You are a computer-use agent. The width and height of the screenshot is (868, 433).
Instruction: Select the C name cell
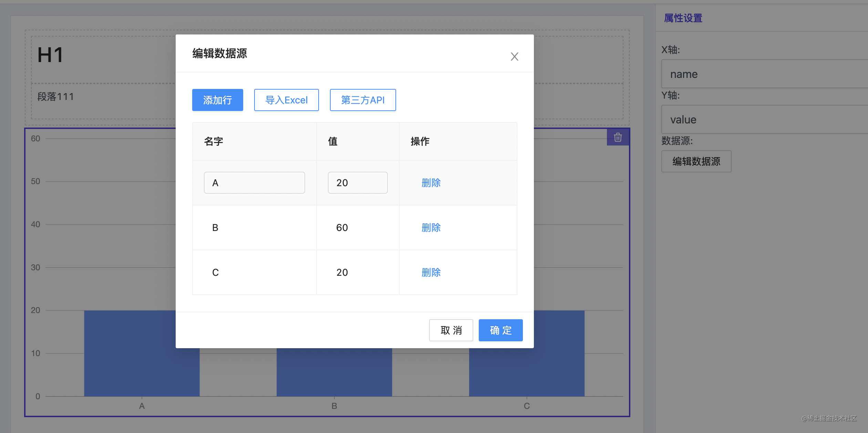(x=255, y=272)
